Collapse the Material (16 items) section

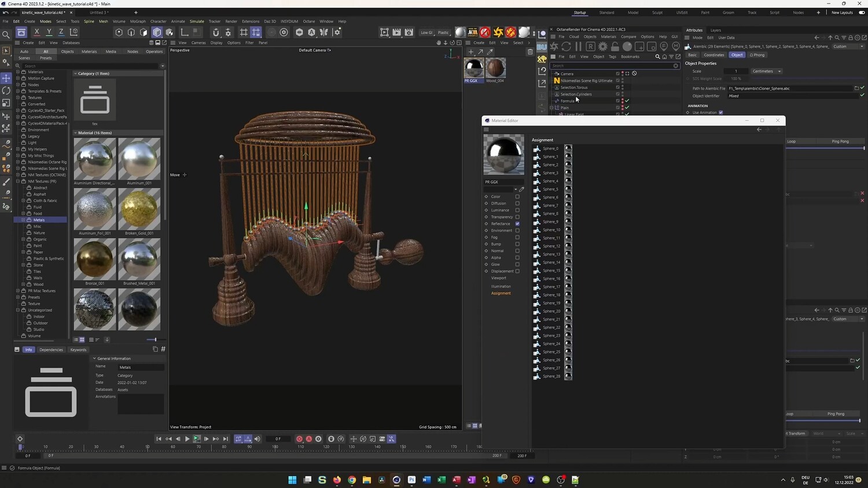pos(75,133)
